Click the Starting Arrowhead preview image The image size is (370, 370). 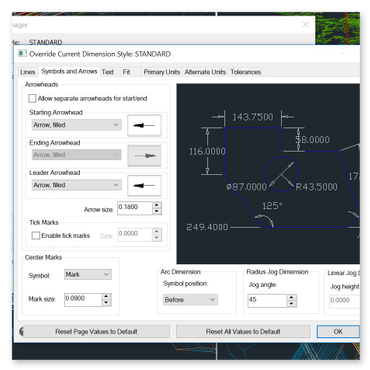pos(144,125)
